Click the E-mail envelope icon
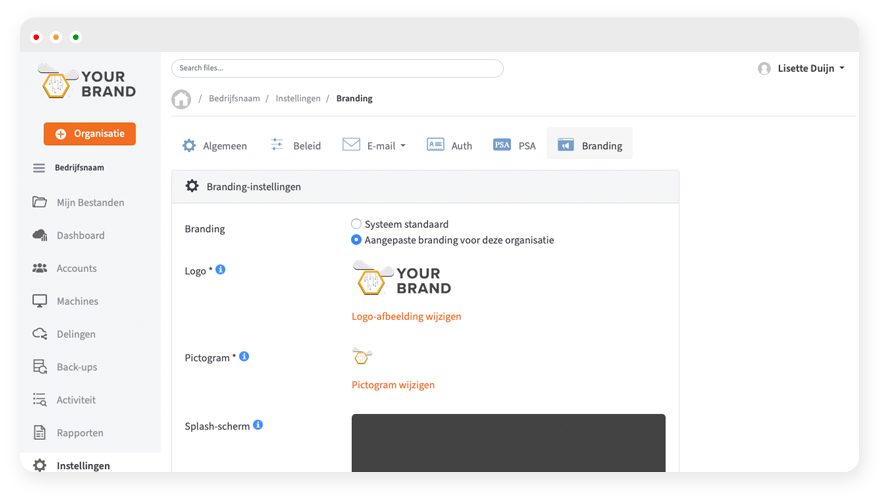The width and height of the screenshot is (886, 502). click(351, 145)
